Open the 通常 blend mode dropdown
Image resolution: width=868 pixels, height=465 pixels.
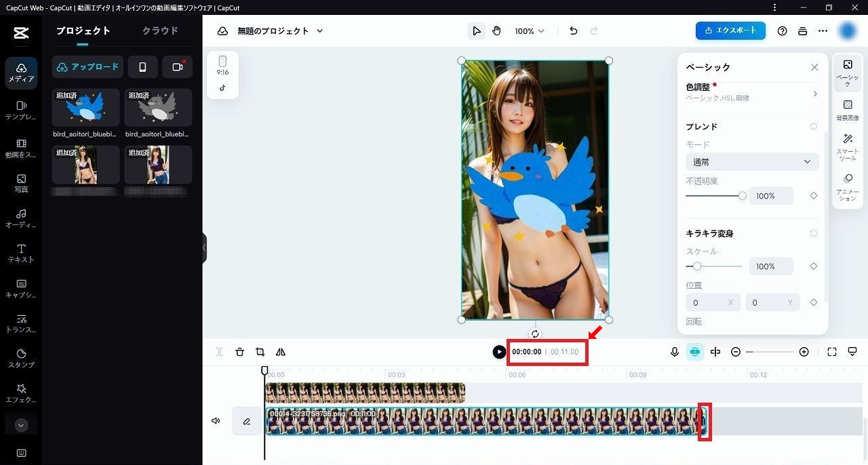pos(752,162)
